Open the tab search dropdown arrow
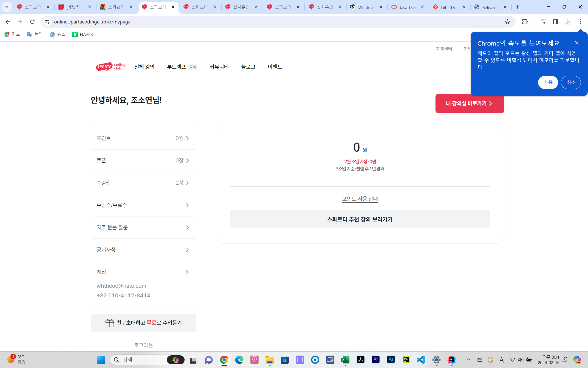This screenshot has width=588, height=368. pos(7,7)
